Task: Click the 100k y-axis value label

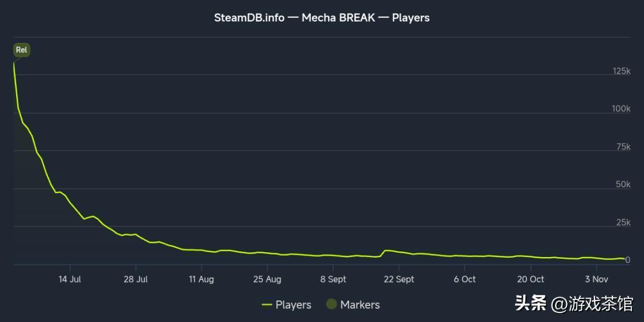Action: pos(621,109)
